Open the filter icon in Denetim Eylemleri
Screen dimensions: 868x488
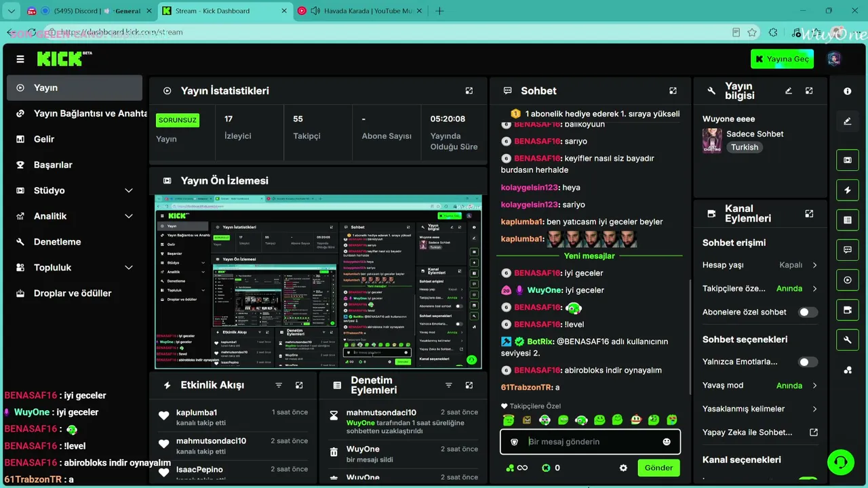click(448, 385)
